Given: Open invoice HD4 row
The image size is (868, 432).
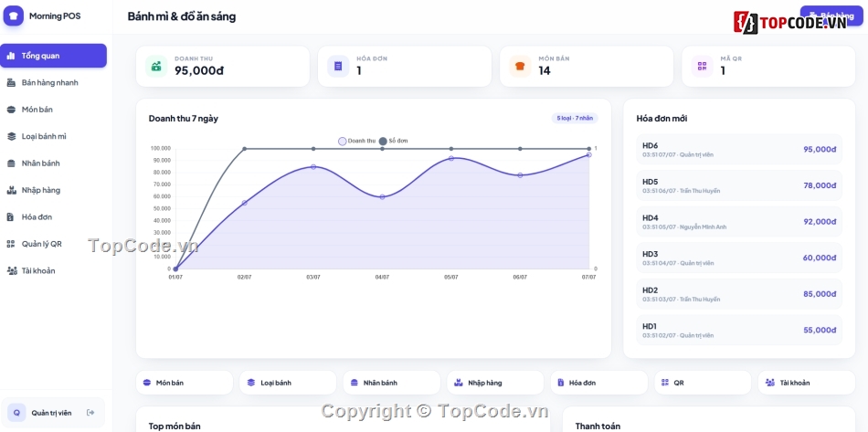Looking at the screenshot, I should tap(739, 222).
